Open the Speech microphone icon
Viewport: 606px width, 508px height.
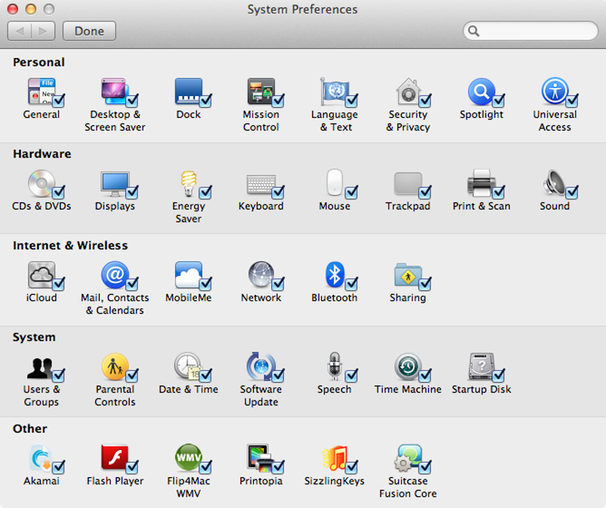[334, 366]
